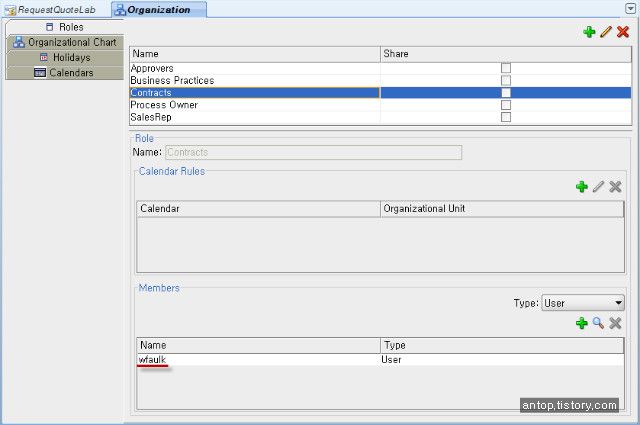Click the role Name input field
This screenshot has height=425, width=640.
coord(313,152)
